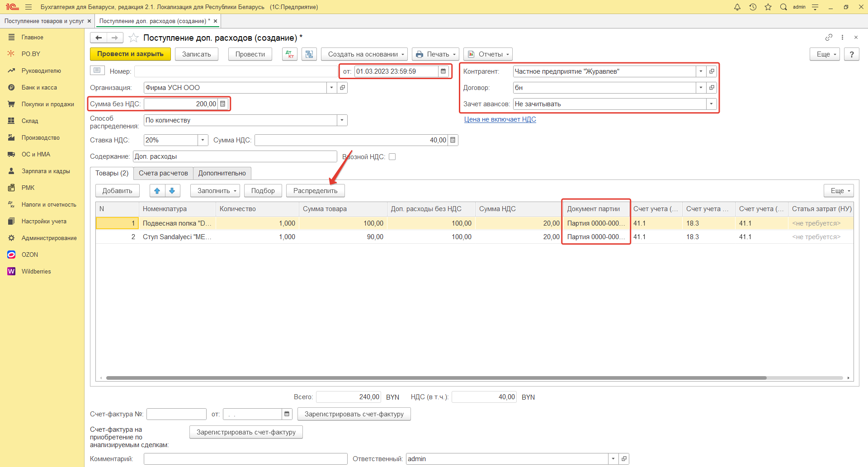The image size is (868, 467).
Task: Open favorites star in title bar
Action: [x=768, y=7]
